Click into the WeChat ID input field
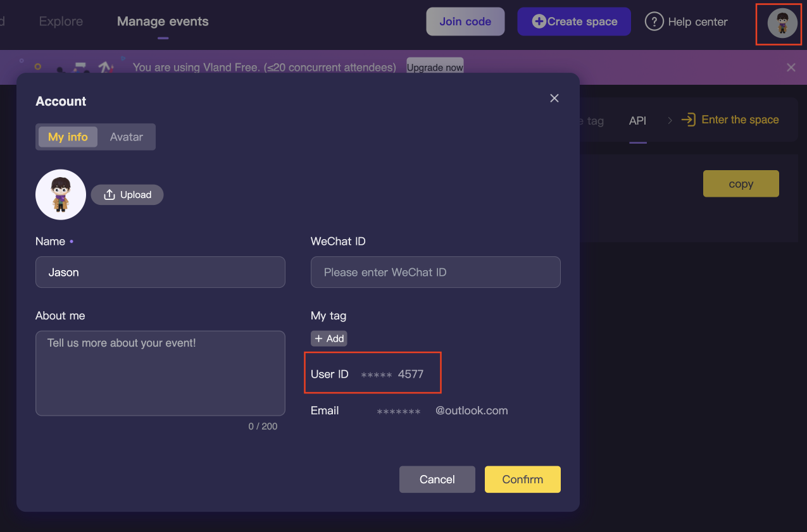807x532 pixels. point(435,272)
